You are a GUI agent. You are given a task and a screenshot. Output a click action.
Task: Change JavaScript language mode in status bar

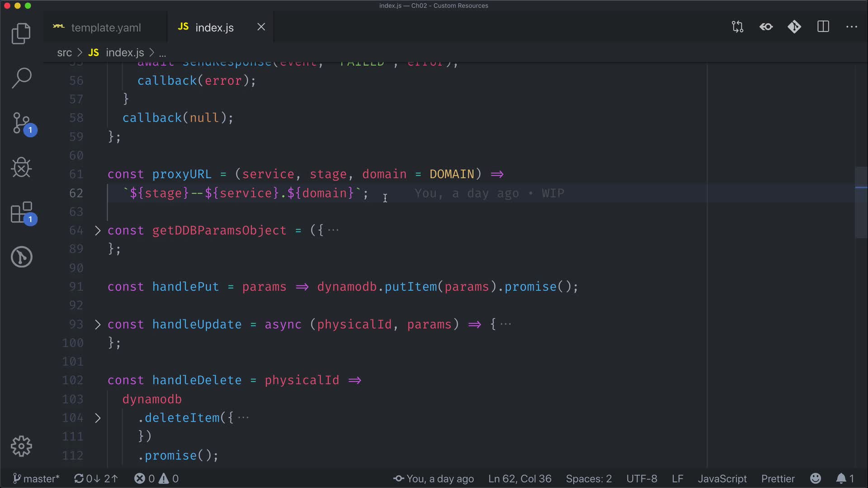tap(722, 479)
